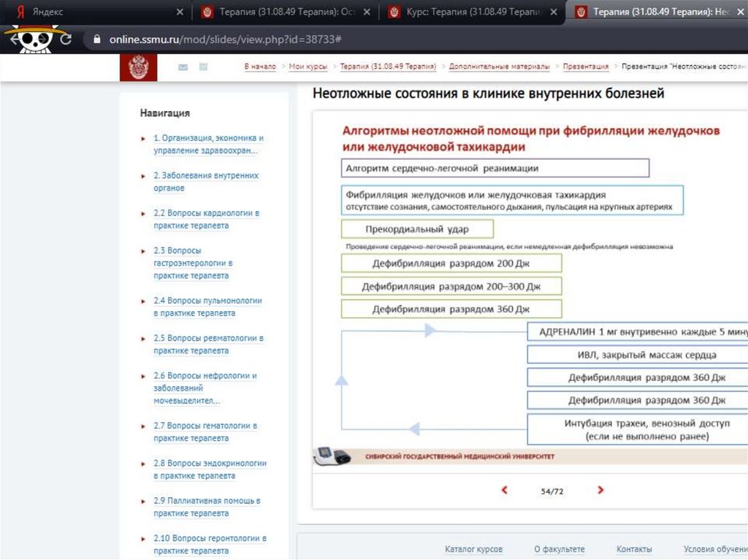Open 'Контакты' footer link

point(634,549)
